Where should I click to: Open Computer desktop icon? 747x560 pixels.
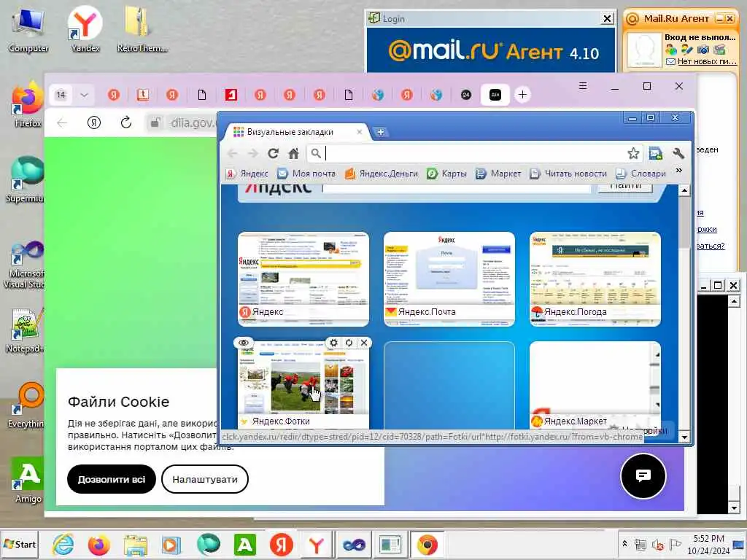pos(28,31)
